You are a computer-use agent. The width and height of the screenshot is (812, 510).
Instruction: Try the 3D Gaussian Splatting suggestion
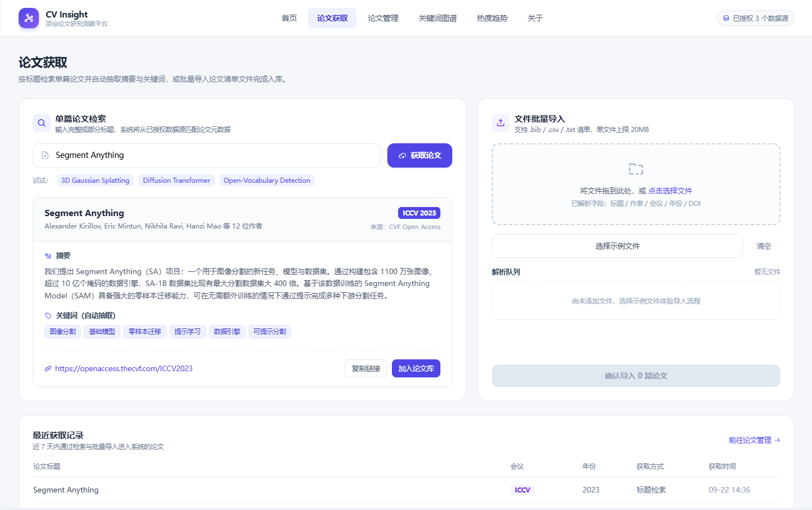95,181
